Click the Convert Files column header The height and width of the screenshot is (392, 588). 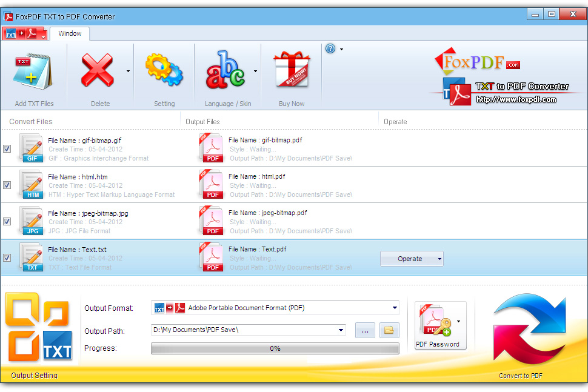pos(31,121)
